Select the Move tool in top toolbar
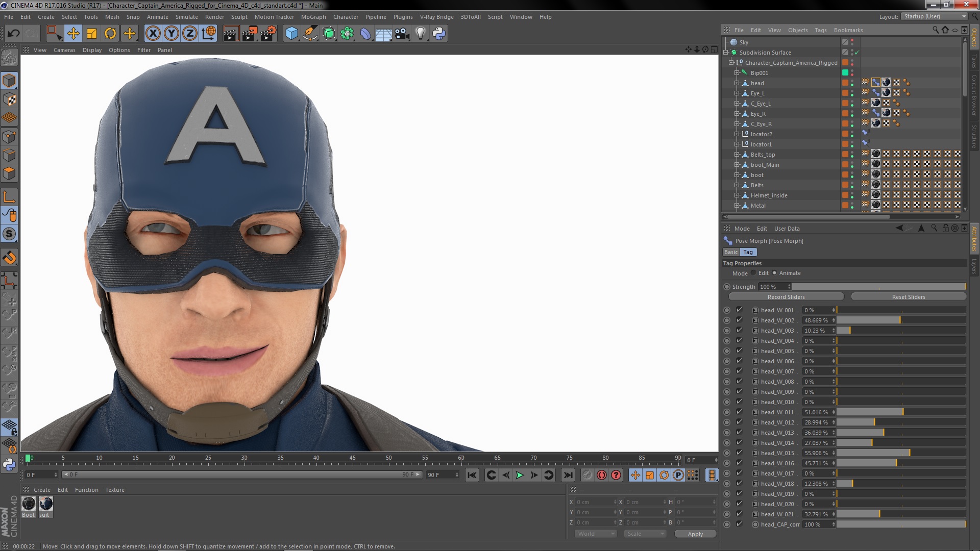 pyautogui.click(x=73, y=34)
